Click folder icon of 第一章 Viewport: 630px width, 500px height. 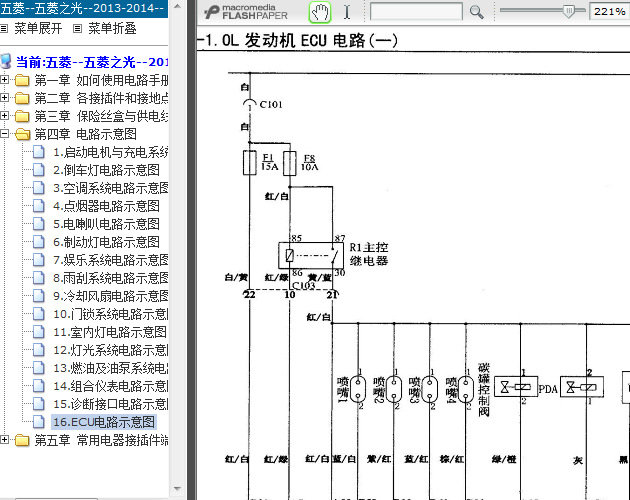click(22, 80)
